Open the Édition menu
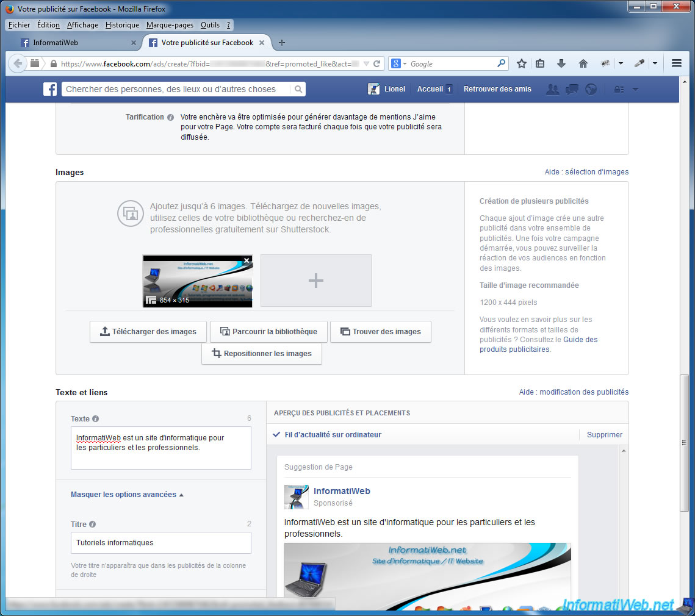 (x=48, y=25)
